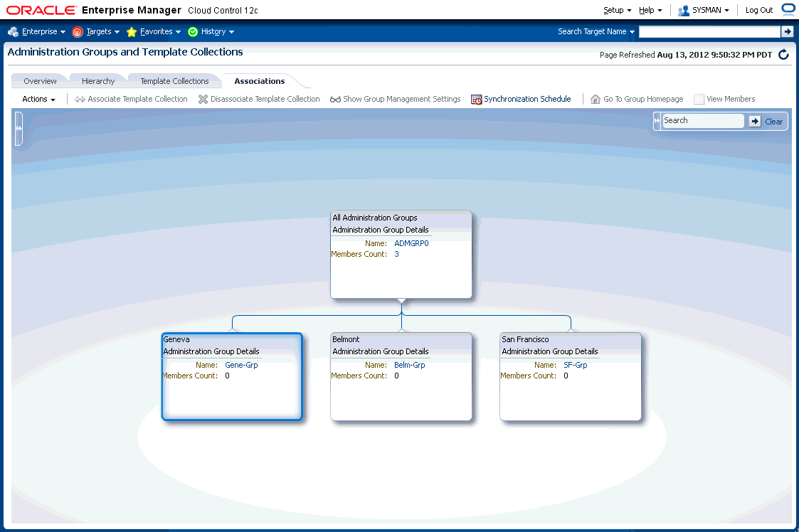Collapse the search box panel handle

tap(657, 121)
